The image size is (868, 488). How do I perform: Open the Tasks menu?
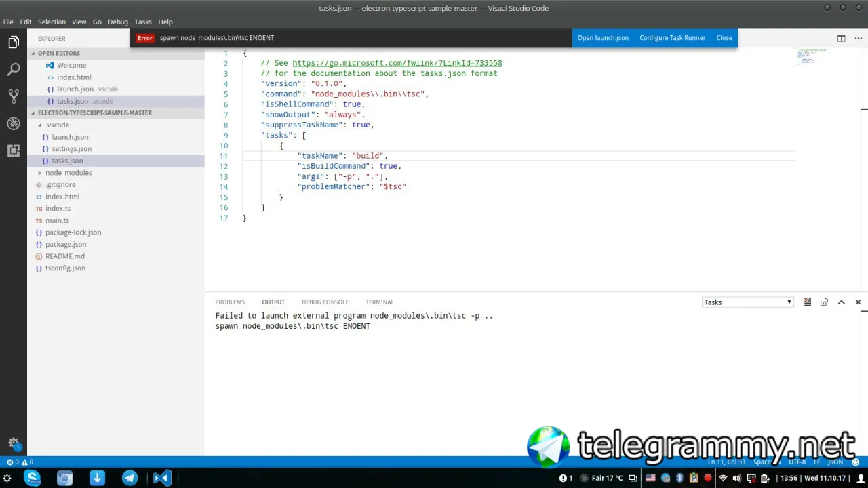[143, 22]
